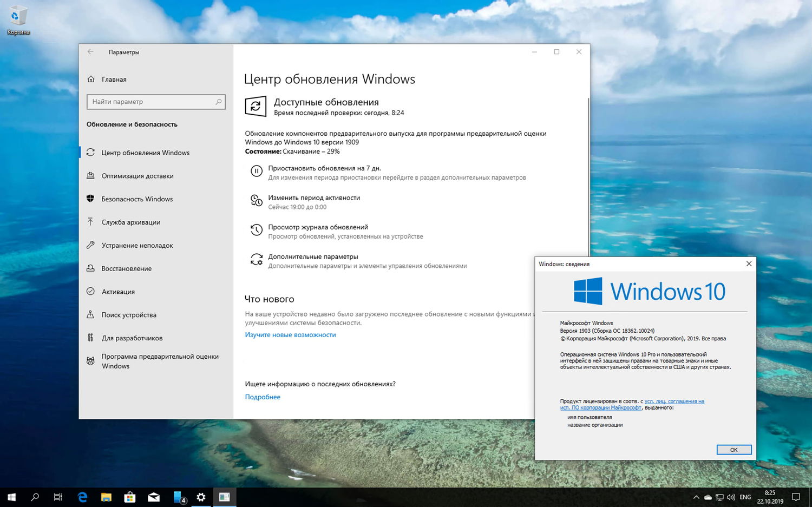Open Microsoft Store from the taskbar
The height and width of the screenshot is (507, 812).
point(130,497)
